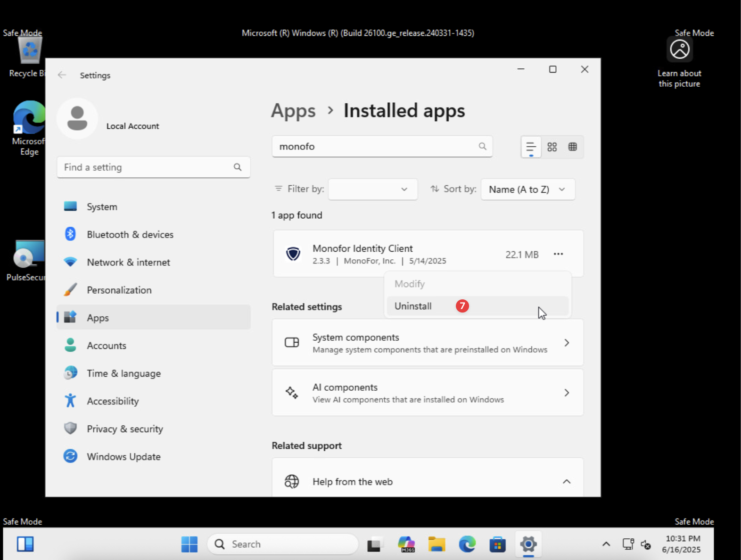Click the search magnifier in apps search box
Screen dimensions: 741x560
[482, 147]
